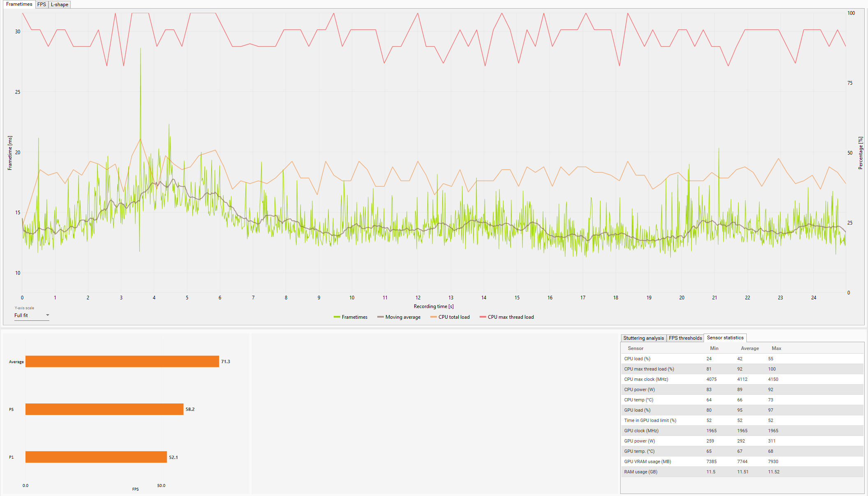The image size is (868, 496).
Task: Click the Average FPS orange bar
Action: [x=122, y=362]
